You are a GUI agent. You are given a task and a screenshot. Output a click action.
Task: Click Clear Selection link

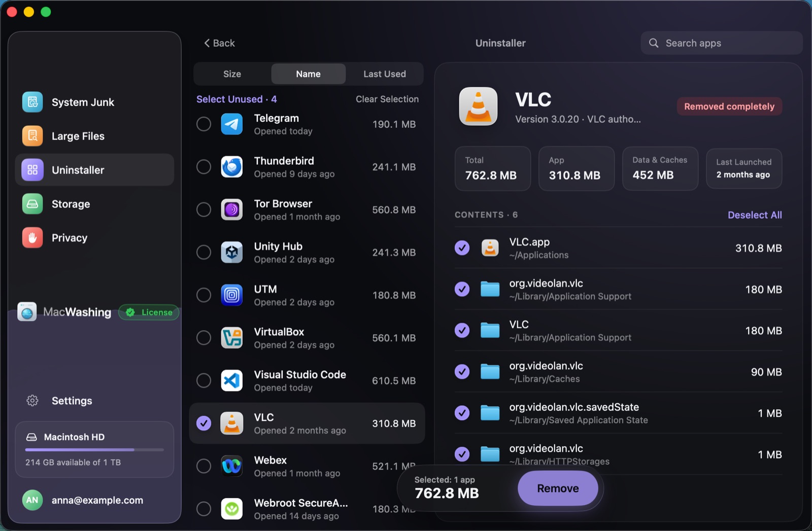click(387, 99)
